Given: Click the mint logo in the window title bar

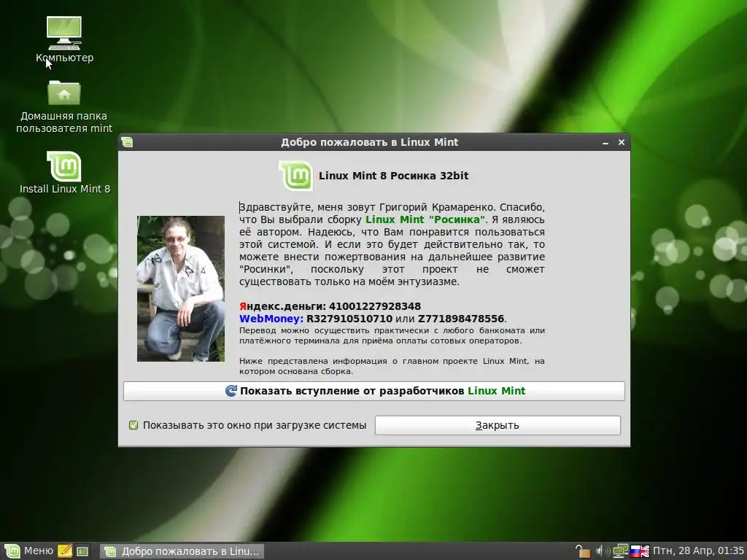Looking at the screenshot, I should tap(127, 142).
